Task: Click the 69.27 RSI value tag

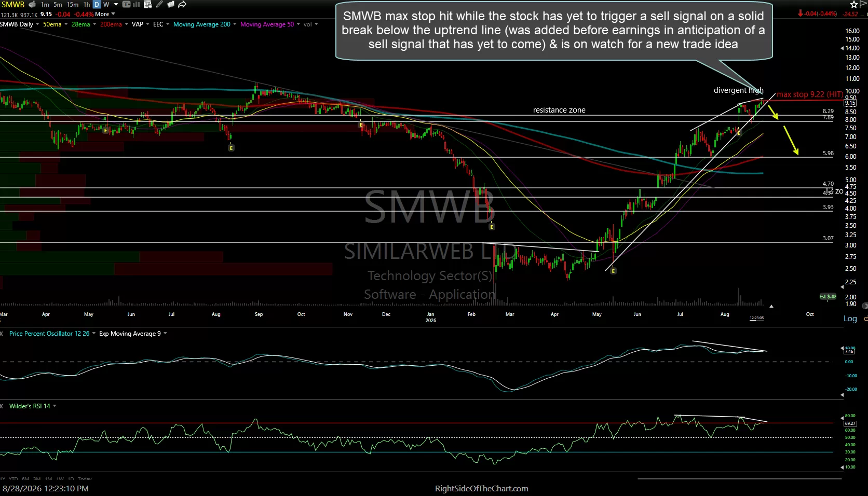Action: (x=850, y=423)
